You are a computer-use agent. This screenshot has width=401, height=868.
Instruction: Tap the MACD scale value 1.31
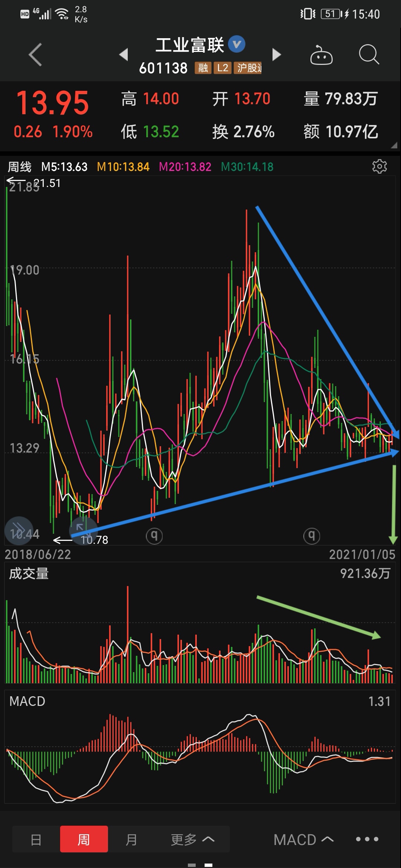(x=379, y=701)
